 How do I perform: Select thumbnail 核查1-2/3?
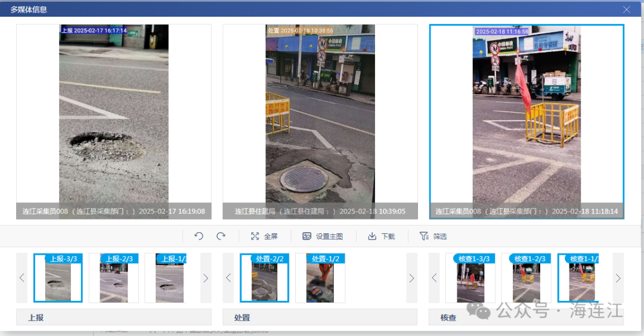[x=526, y=278]
